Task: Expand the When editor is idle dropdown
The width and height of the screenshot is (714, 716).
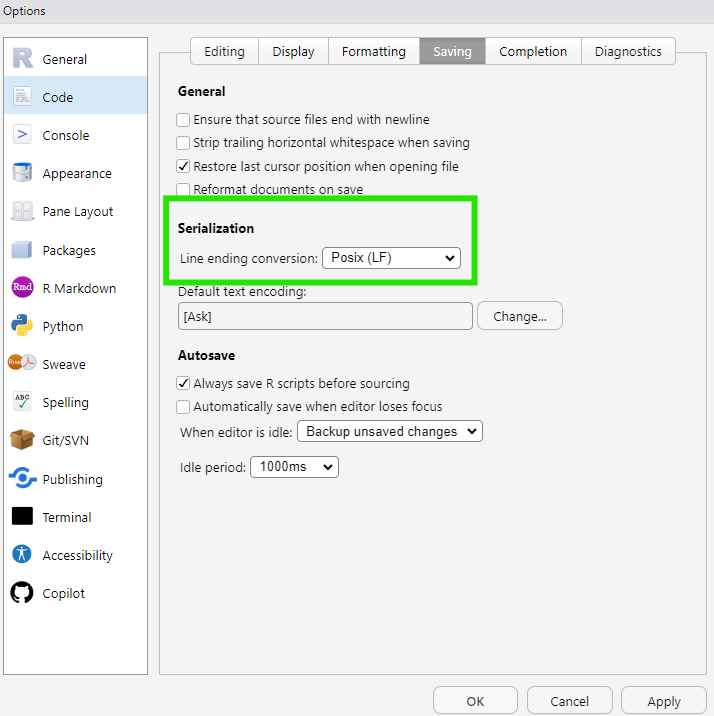Action: click(x=390, y=432)
